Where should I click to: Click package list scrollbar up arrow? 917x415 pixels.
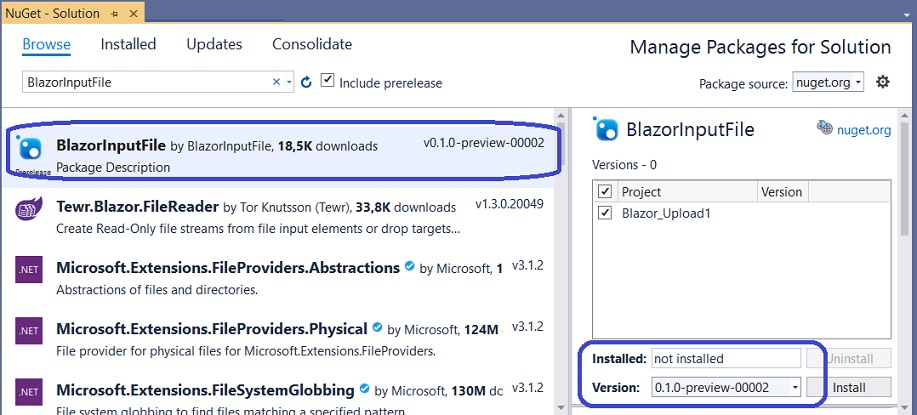560,115
